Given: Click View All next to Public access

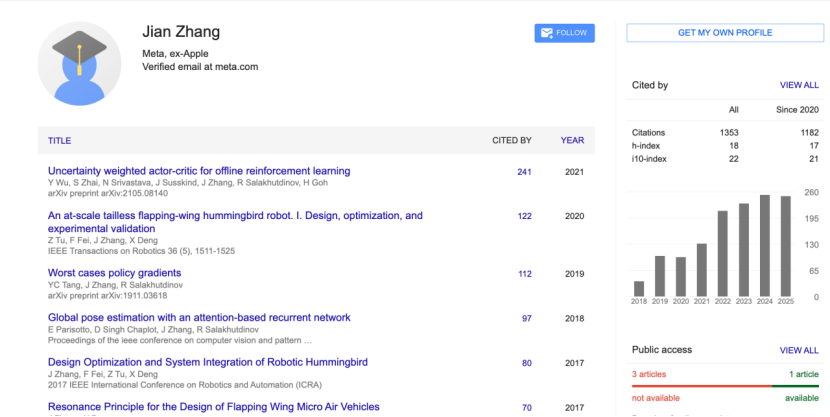Looking at the screenshot, I should coord(798,351).
